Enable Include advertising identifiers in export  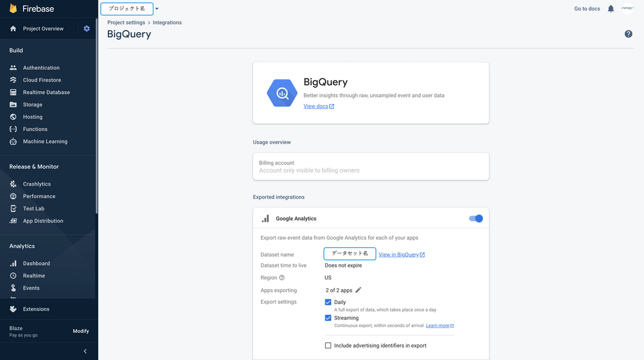pos(328,345)
